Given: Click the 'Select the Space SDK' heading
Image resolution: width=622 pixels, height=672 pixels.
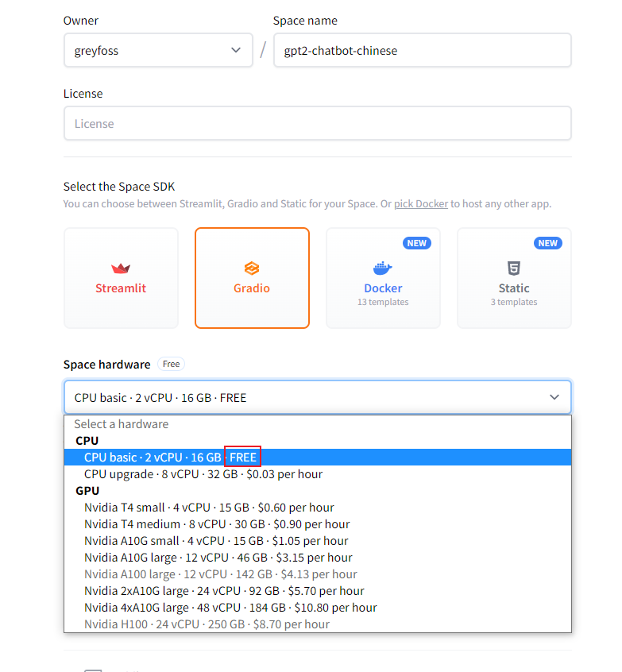Looking at the screenshot, I should click(x=119, y=187).
